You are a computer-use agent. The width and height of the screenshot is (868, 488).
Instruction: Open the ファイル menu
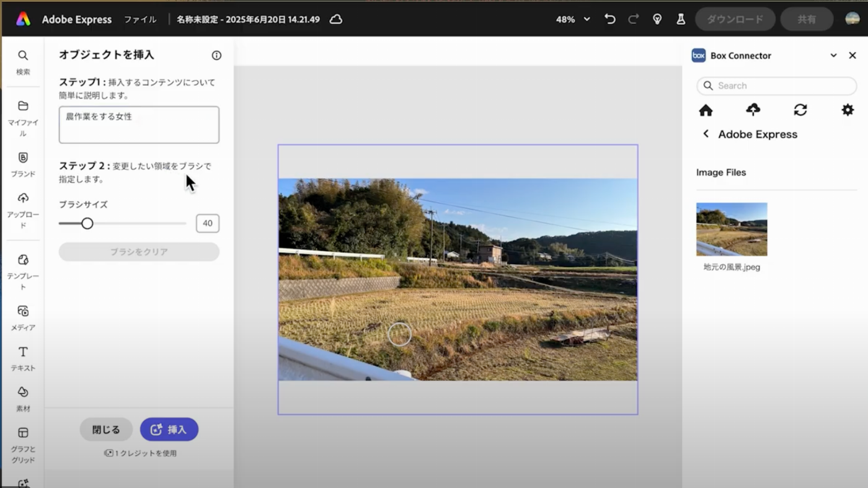coord(140,19)
